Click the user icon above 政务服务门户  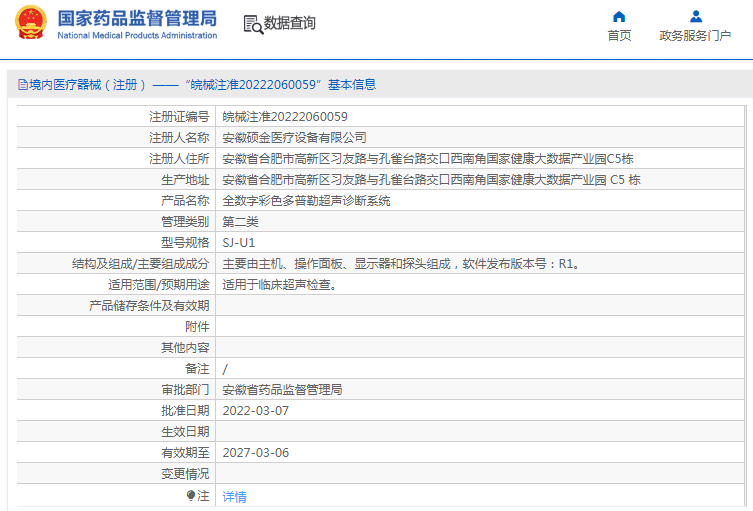(x=695, y=17)
